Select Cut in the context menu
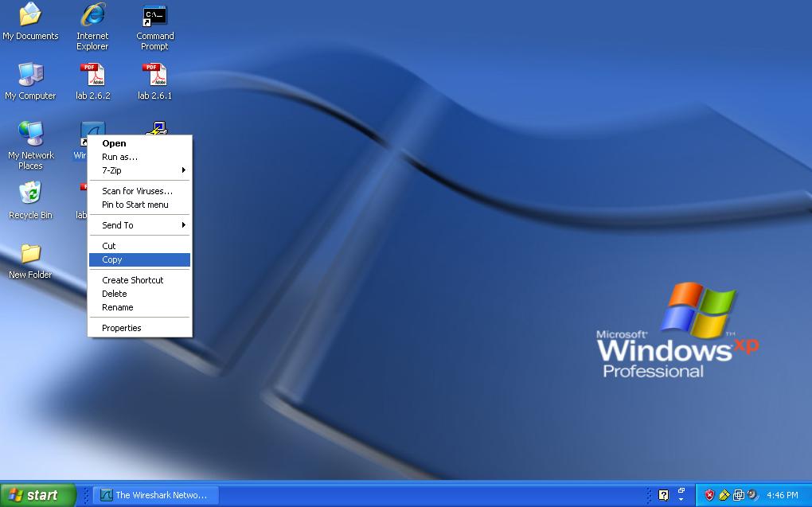Screen dimensions: 812x507 pyautogui.click(x=139, y=246)
